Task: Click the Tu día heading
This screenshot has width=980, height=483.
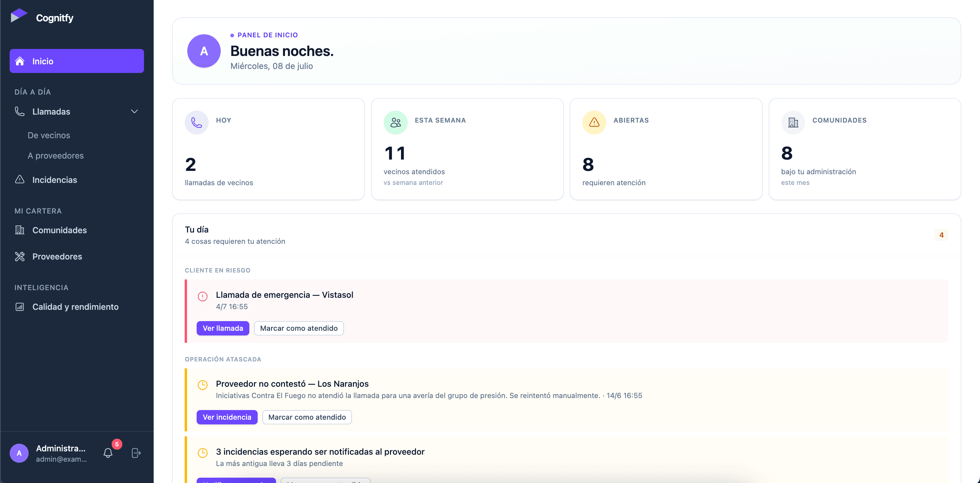Action: coord(197,229)
